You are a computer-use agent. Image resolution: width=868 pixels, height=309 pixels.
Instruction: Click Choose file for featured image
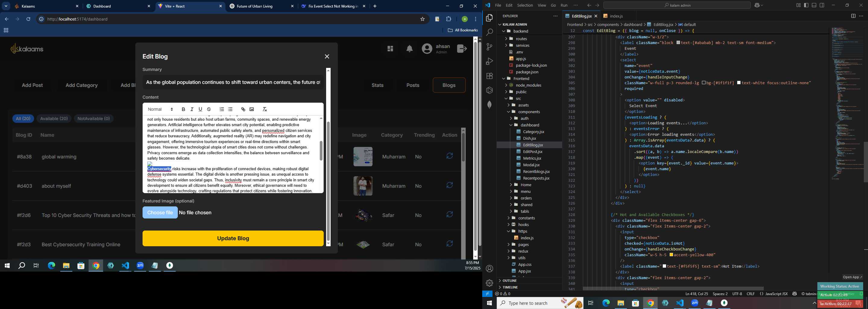coord(160,213)
